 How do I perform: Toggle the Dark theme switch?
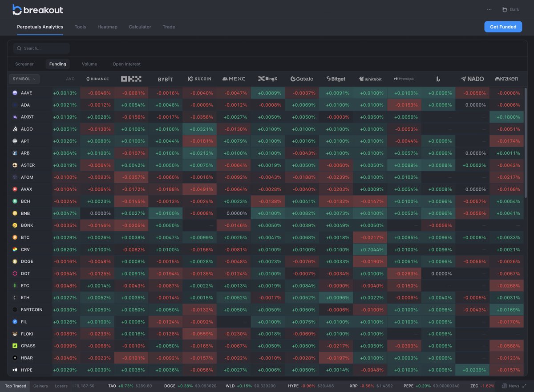tap(511, 9)
